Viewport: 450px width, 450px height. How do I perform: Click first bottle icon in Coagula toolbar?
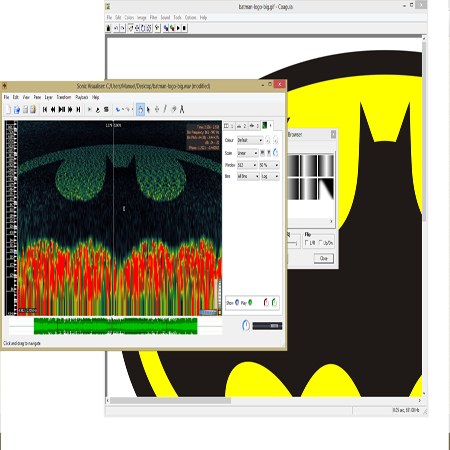(x=108, y=28)
